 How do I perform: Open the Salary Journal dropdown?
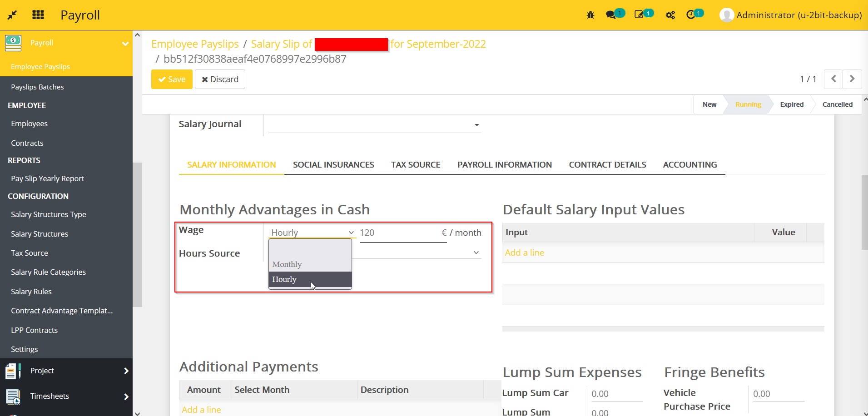coord(476,124)
